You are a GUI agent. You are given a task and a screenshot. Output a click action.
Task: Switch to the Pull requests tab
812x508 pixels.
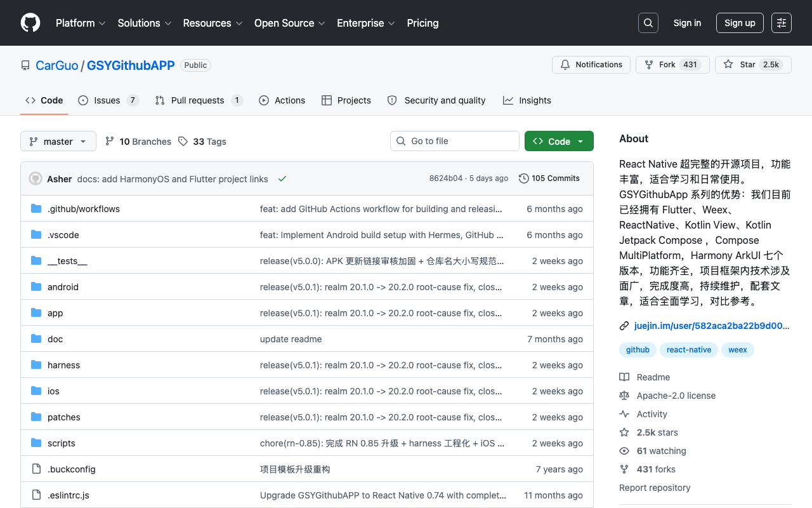[199, 100]
